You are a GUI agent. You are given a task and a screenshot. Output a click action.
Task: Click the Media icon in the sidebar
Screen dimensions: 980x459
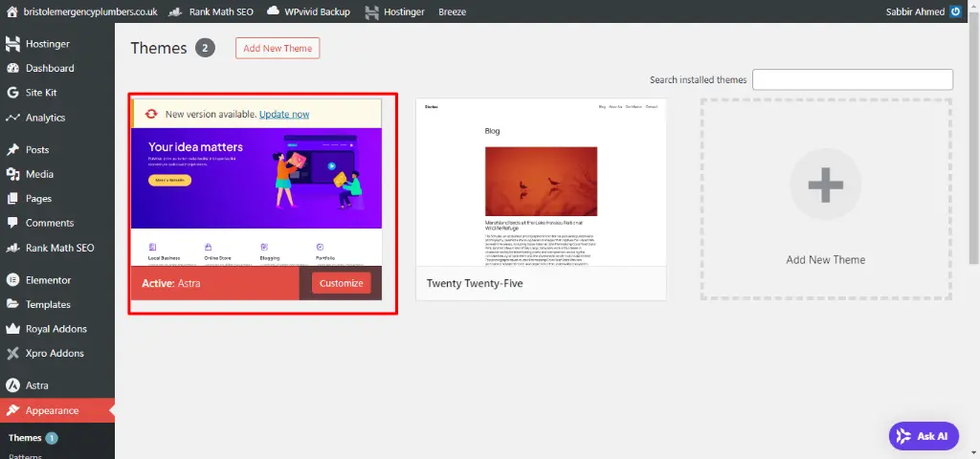click(x=12, y=174)
